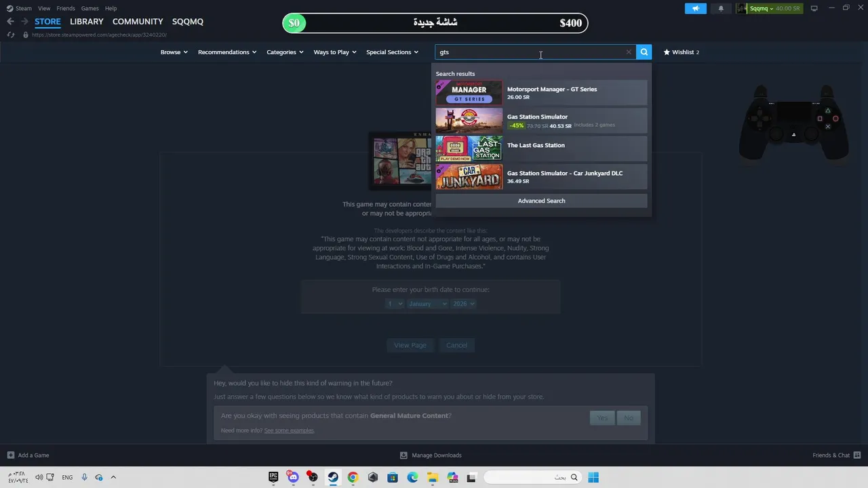Open the See some examples link
This screenshot has width=868, height=488.
pyautogui.click(x=289, y=430)
